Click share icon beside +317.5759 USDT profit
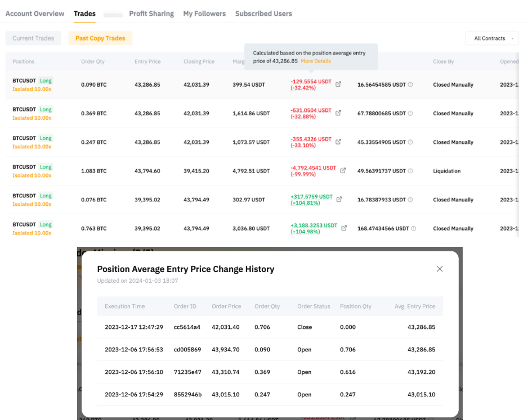528x420 pixels. tap(338, 199)
